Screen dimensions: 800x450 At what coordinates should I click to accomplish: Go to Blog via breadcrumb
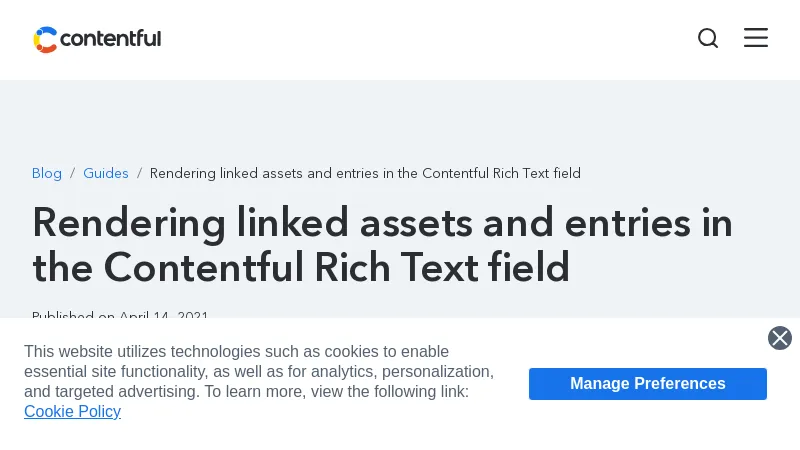click(x=47, y=173)
